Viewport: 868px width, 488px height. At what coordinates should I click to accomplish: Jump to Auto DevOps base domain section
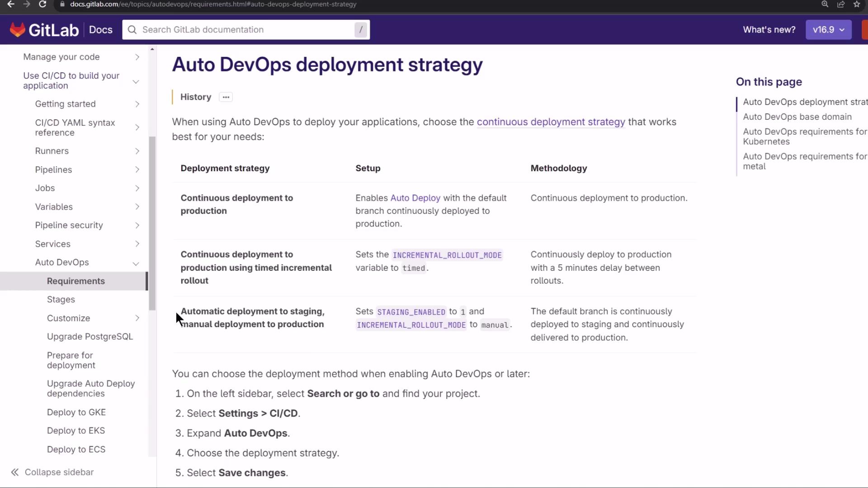(x=797, y=117)
